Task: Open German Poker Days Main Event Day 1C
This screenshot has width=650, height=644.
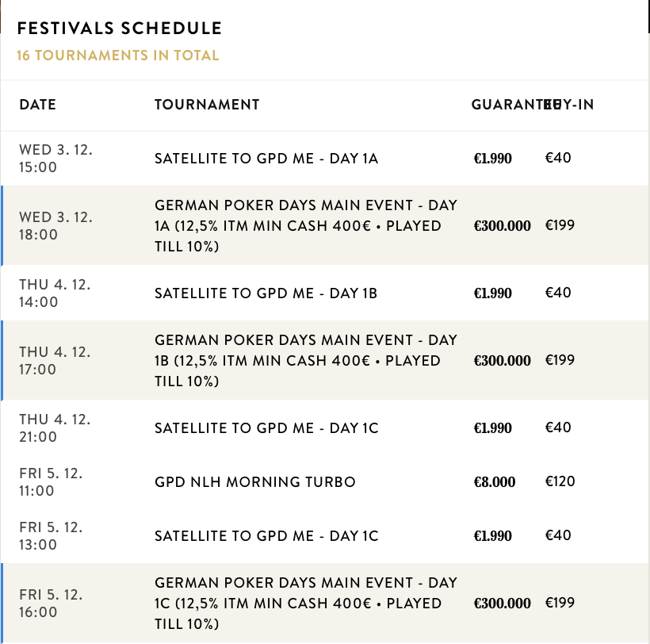Action: click(x=306, y=604)
